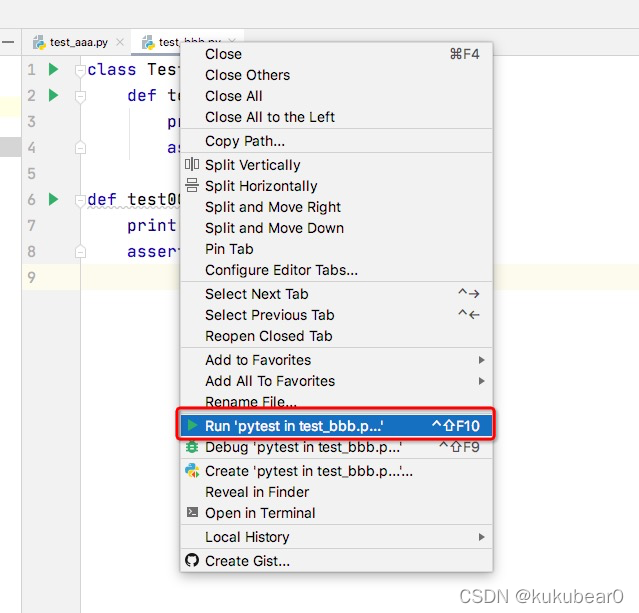Click the Python file icon on test_bbb.py tab
639x613 pixels.
coord(148,42)
